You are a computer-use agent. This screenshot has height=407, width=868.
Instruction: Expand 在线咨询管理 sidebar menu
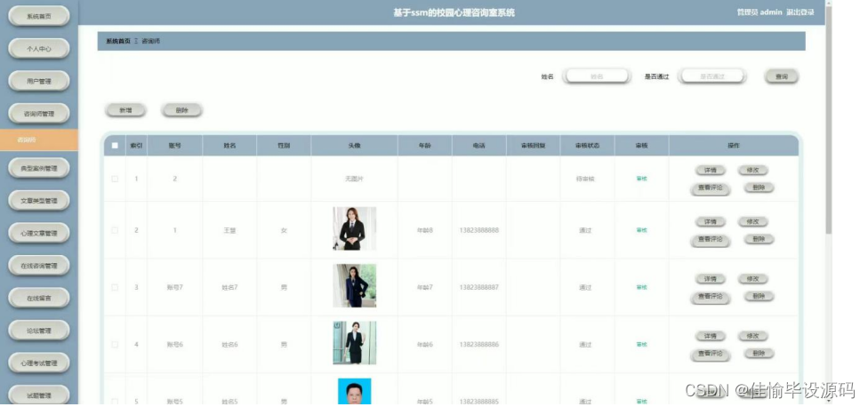[x=39, y=266]
